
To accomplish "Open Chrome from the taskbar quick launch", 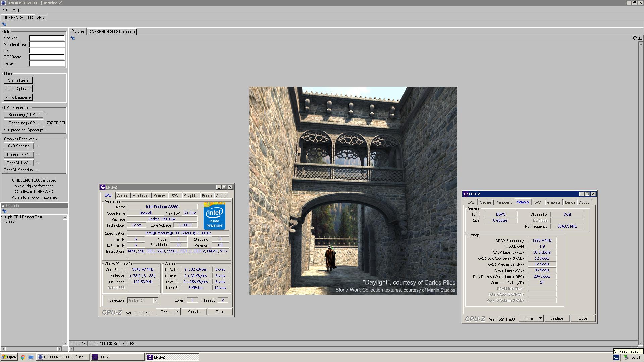I will pyautogui.click(x=23, y=357).
